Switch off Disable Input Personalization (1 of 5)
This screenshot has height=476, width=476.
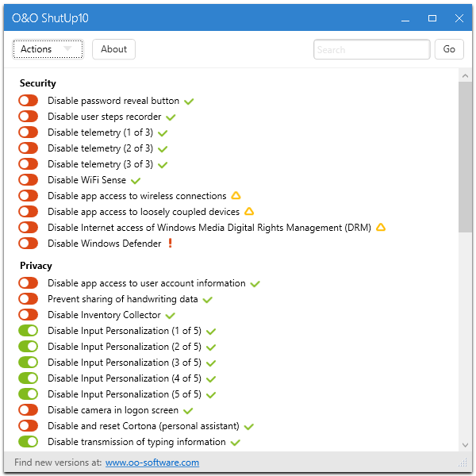click(29, 331)
